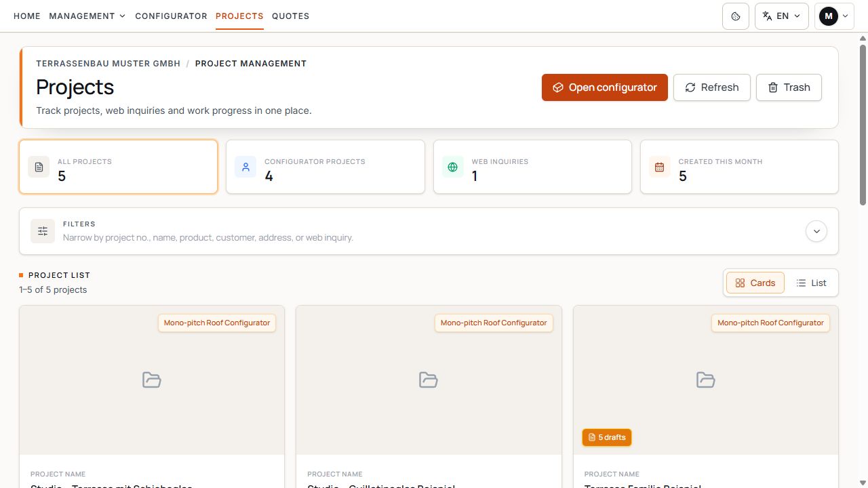Expand the Filters panel chevron
868x488 pixels.
816,231
